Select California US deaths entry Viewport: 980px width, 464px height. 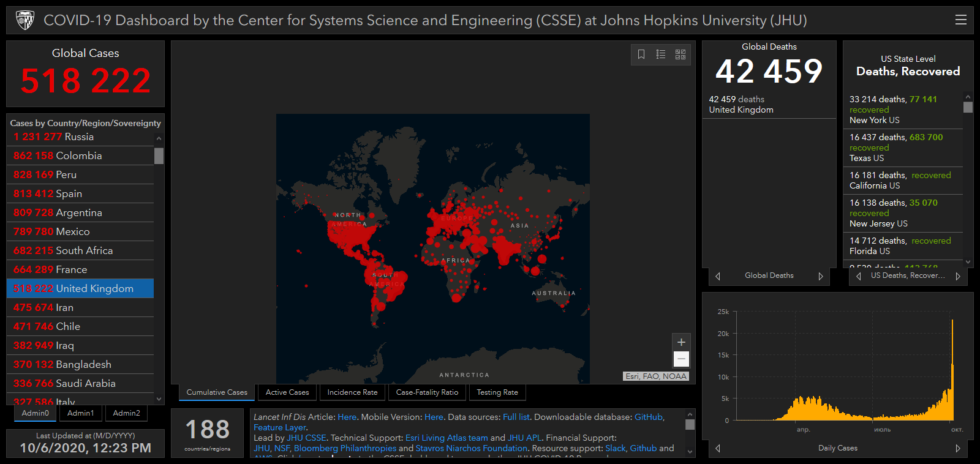click(x=903, y=181)
